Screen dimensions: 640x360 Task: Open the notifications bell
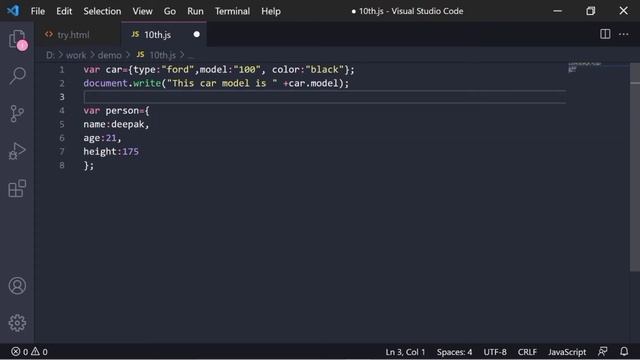click(624, 351)
